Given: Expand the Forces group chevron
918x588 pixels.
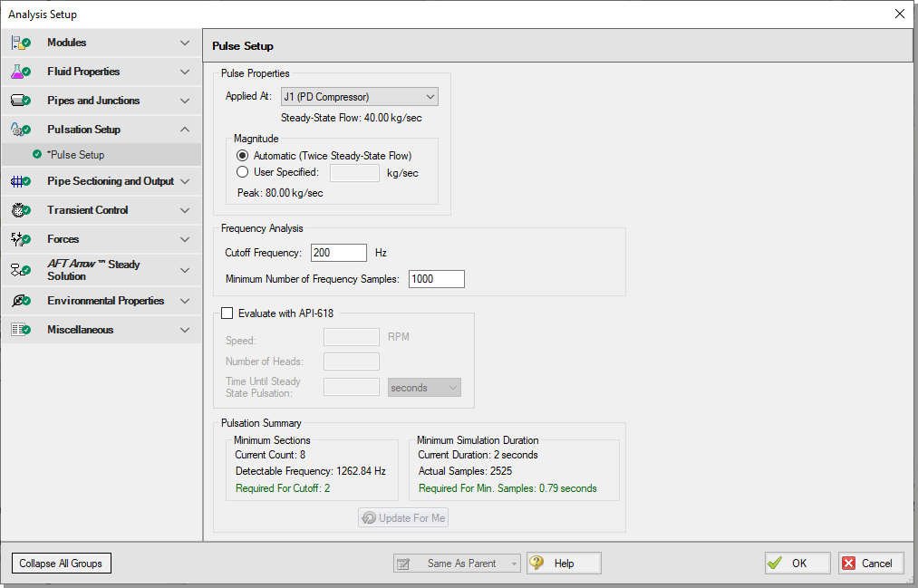Looking at the screenshot, I should 185,239.
